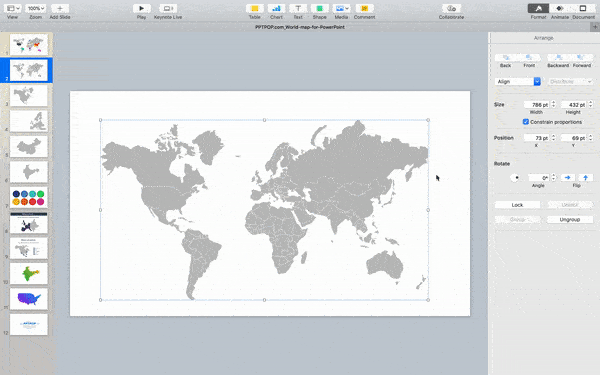This screenshot has width=600, height=375.
Task: Uncheck Constrain proportions checkbox
Action: point(525,122)
